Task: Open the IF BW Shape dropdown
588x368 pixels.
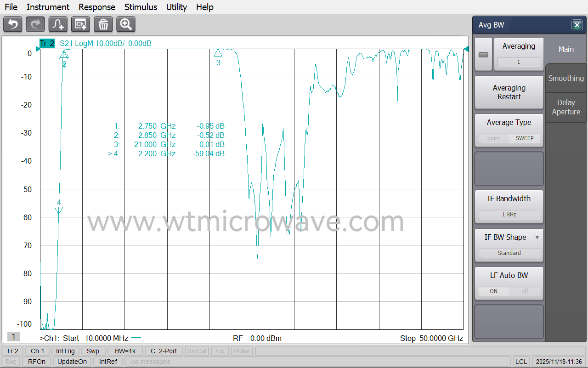Action: pos(537,237)
